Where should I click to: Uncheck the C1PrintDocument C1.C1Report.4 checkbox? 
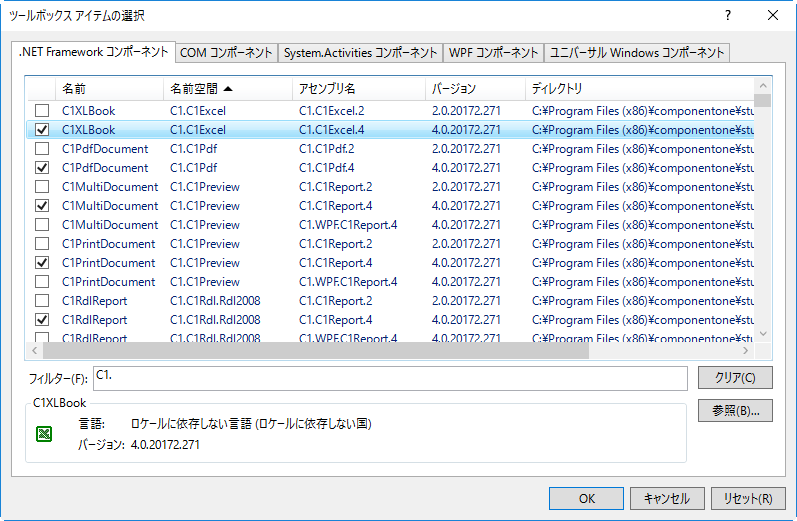[x=42, y=262]
